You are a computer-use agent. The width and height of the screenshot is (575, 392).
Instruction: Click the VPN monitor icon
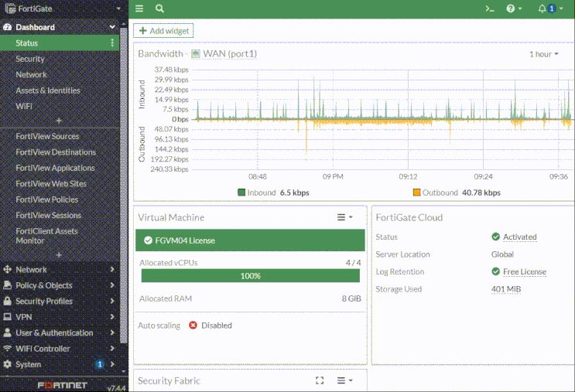coord(7,316)
